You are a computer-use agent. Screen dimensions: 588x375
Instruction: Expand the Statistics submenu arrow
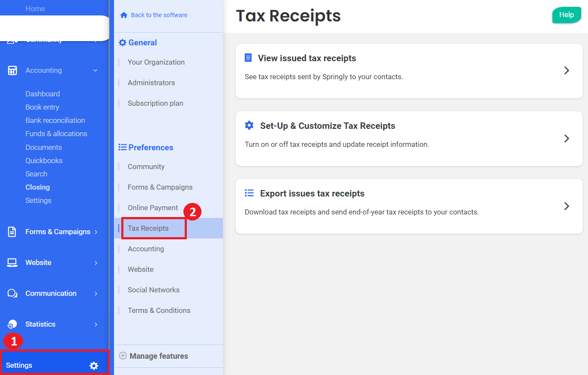point(96,324)
